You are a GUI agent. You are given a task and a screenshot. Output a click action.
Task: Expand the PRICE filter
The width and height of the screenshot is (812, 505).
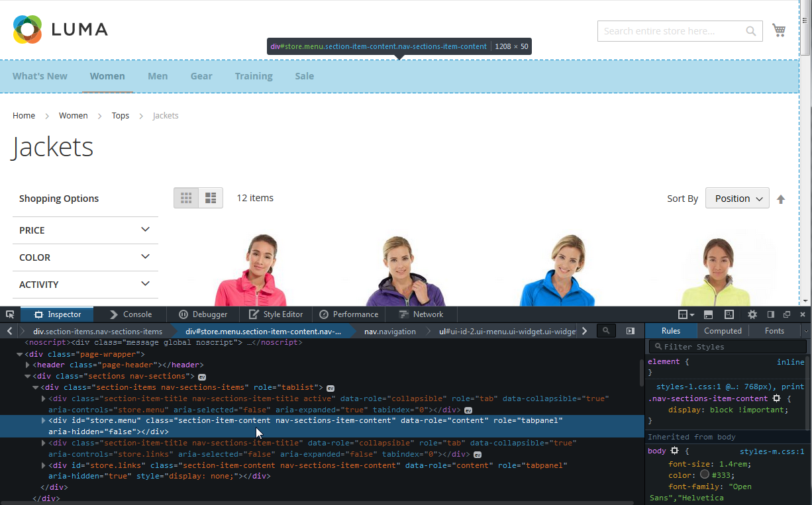85,230
